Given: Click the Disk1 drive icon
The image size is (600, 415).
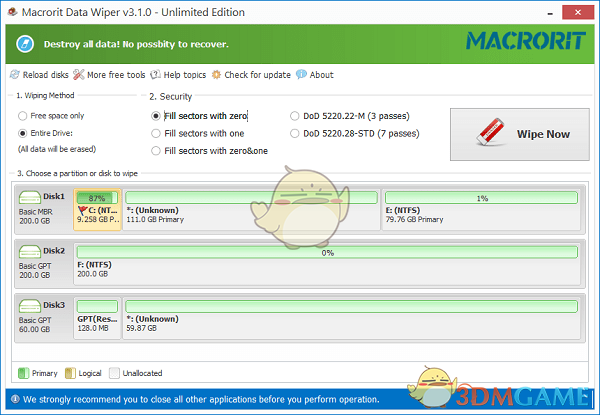Looking at the screenshot, I should click(29, 197).
